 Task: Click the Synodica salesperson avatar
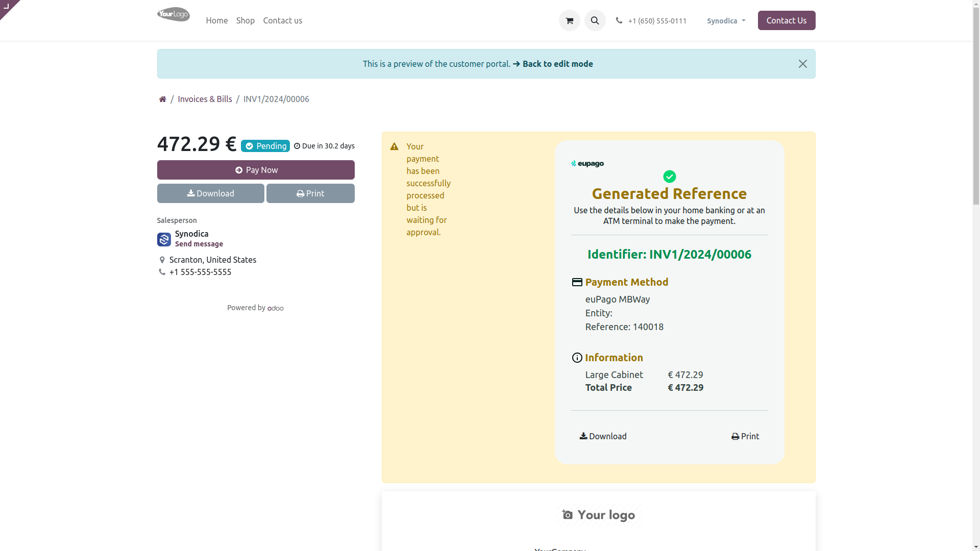pyautogui.click(x=164, y=239)
